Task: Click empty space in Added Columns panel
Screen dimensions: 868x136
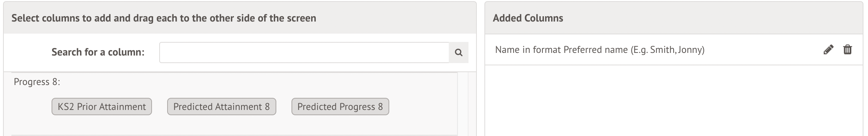Action: pos(675,101)
